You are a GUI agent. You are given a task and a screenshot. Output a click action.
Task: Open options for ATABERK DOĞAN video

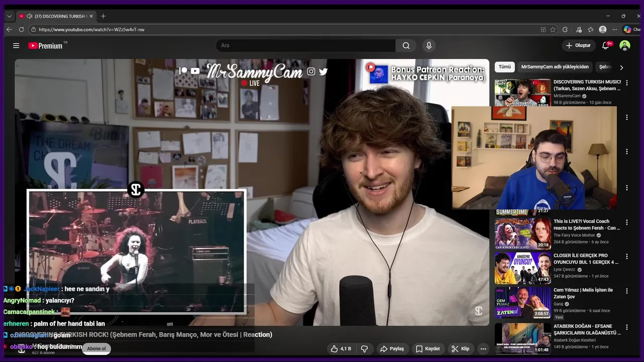click(627, 327)
